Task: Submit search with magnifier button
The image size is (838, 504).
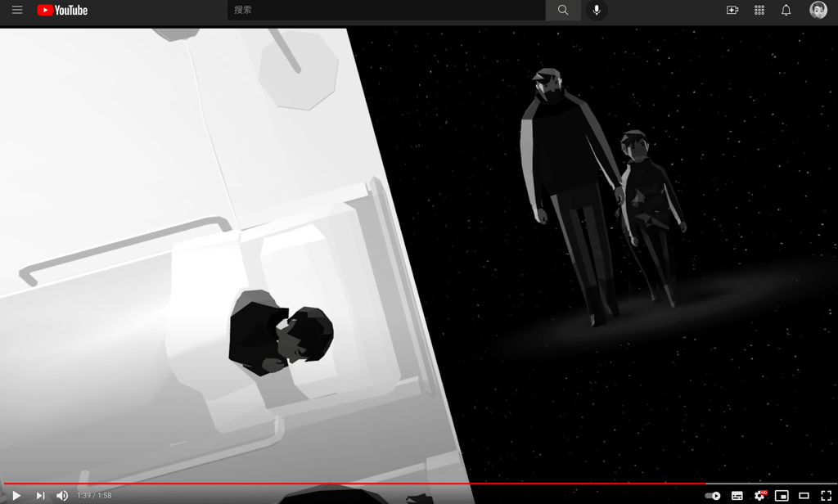Action: pyautogui.click(x=563, y=10)
